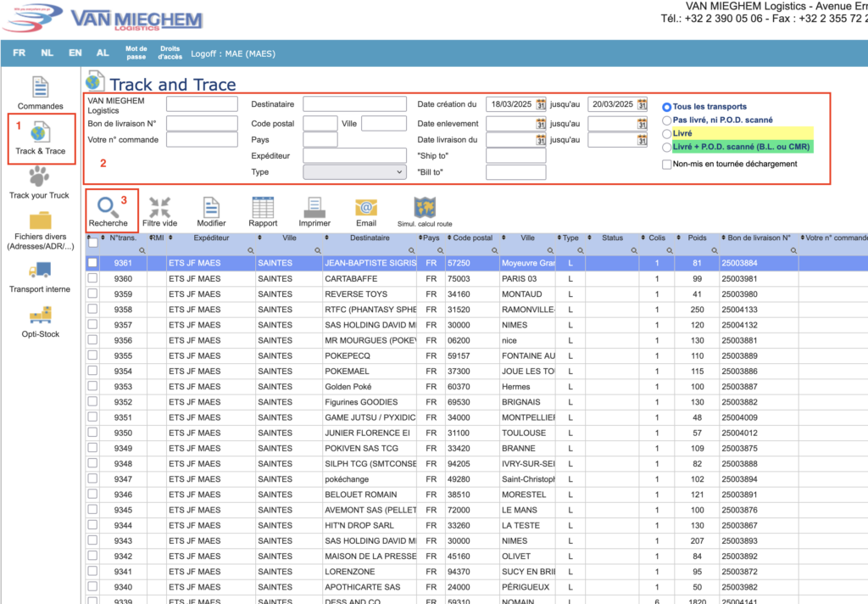
Task: Clear filters with the Filtre vide icon
Action: pos(159,207)
